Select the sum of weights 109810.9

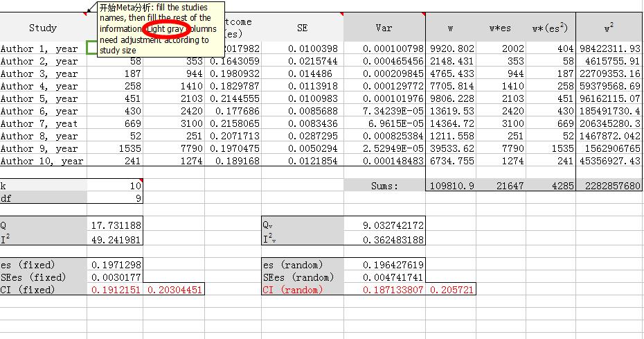click(x=451, y=186)
